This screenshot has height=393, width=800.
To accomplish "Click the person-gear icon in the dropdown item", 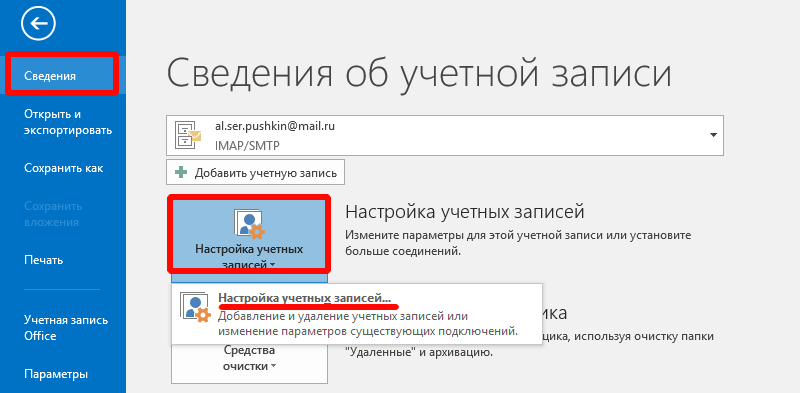I will (x=195, y=308).
